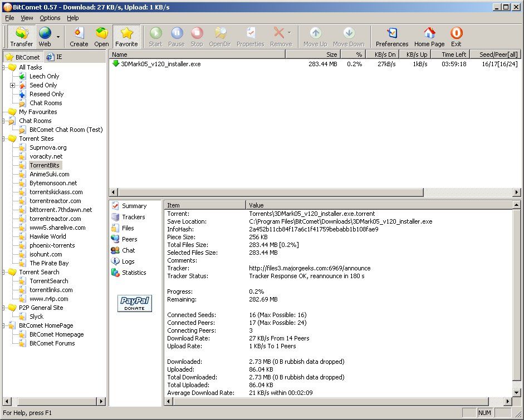Select Leech Only in the task tree

(44, 76)
